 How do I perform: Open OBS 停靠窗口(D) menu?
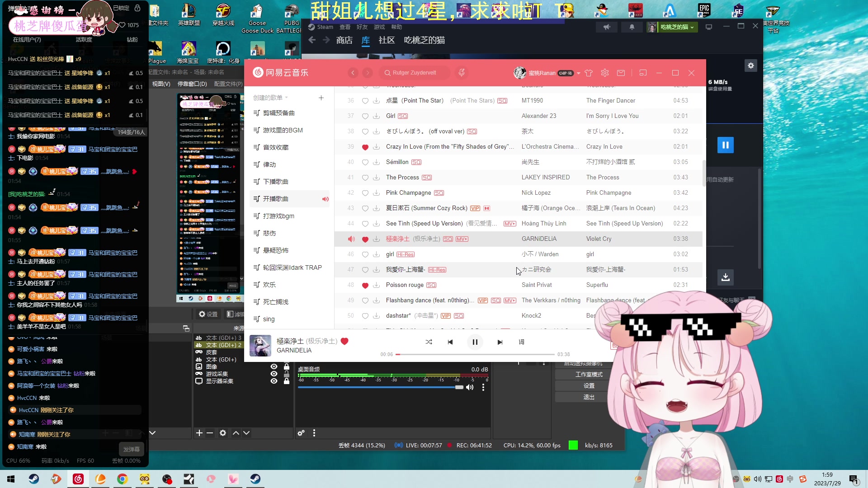click(192, 84)
